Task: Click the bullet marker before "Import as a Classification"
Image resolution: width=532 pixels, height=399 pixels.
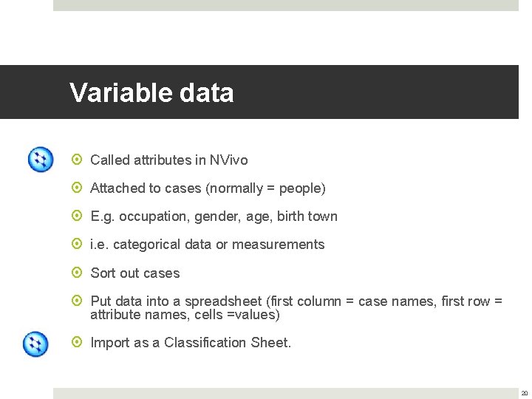Action: 78,343
